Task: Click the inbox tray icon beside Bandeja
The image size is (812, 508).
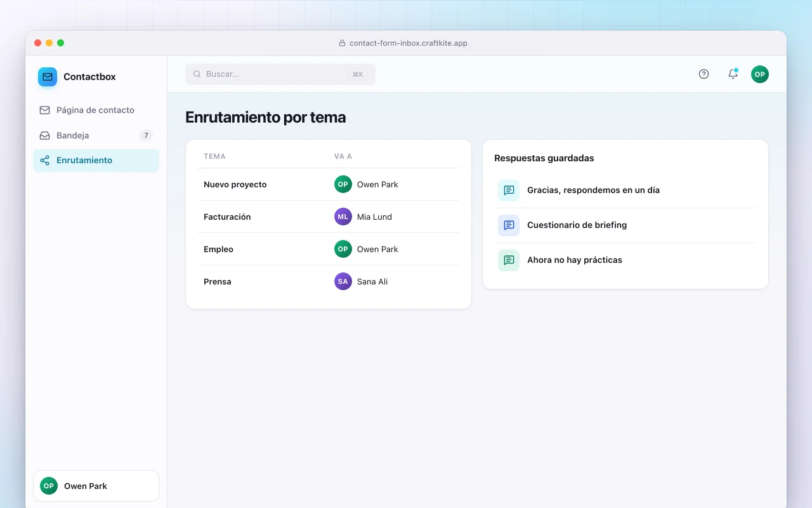Action: click(x=44, y=135)
